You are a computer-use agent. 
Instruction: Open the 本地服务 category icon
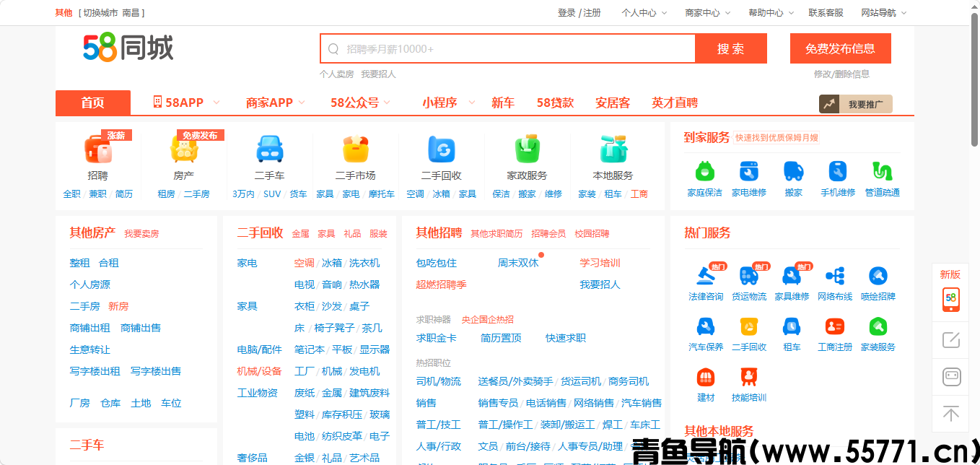[x=613, y=149]
